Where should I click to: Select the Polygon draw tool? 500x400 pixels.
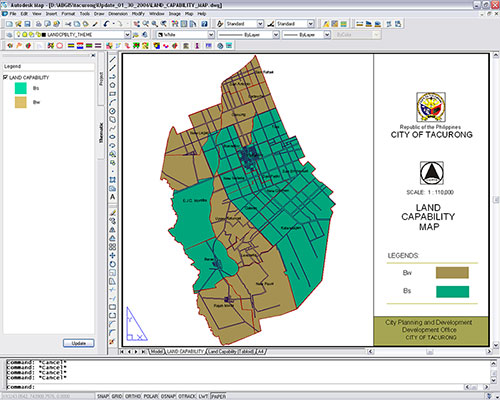click(113, 85)
